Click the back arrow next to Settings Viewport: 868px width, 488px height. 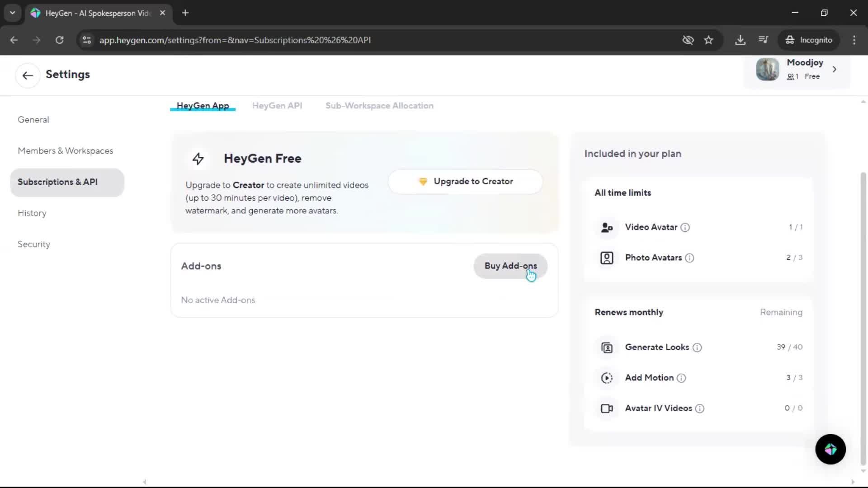point(28,75)
